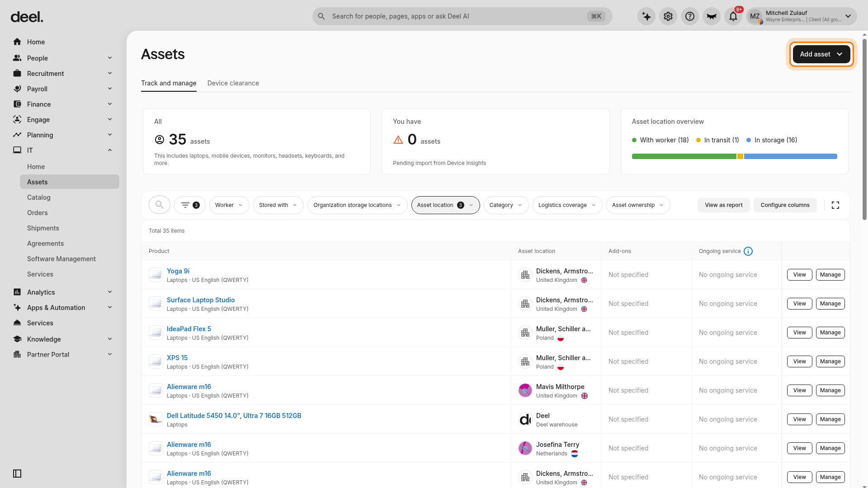The width and height of the screenshot is (868, 488).
Task: Go to Catalog in IT menu
Action: (39, 197)
